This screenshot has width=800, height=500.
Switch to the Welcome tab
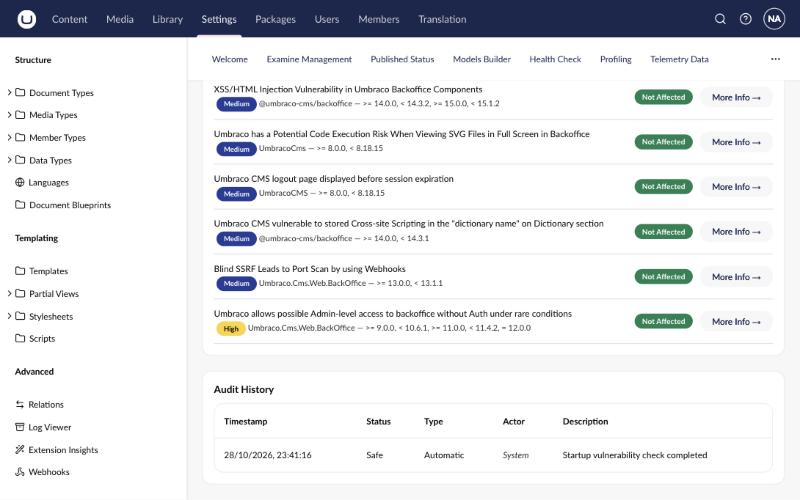[x=230, y=59]
